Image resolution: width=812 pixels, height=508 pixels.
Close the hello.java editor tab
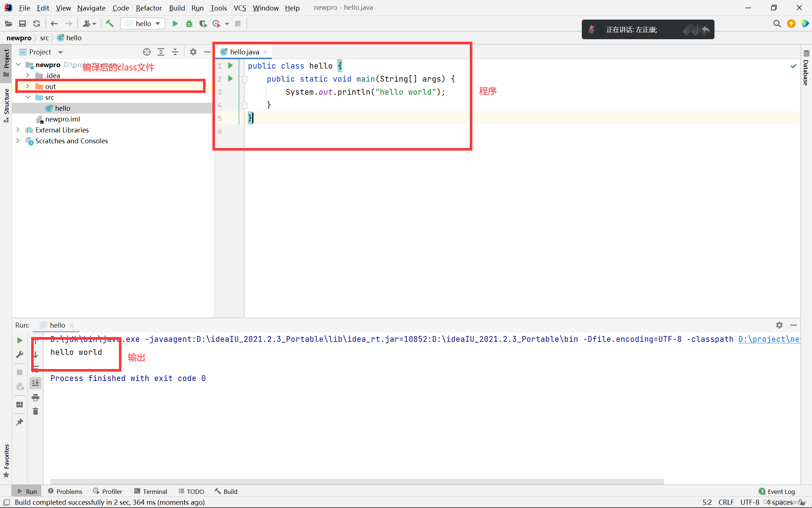pos(265,52)
